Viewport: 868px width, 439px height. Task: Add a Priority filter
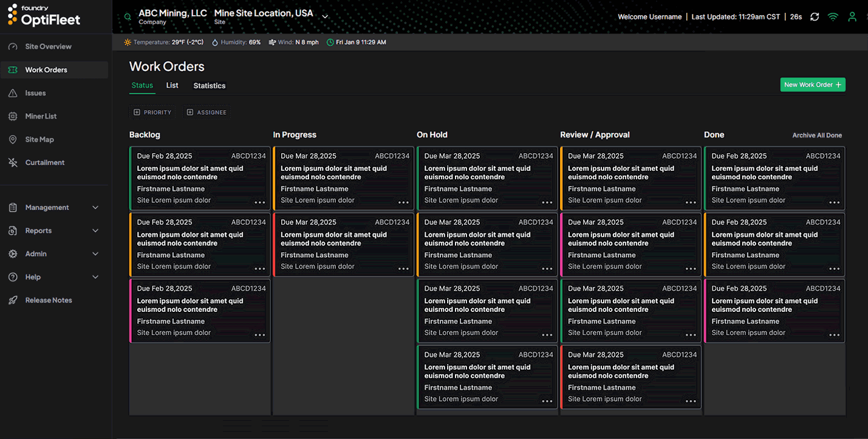[152, 112]
